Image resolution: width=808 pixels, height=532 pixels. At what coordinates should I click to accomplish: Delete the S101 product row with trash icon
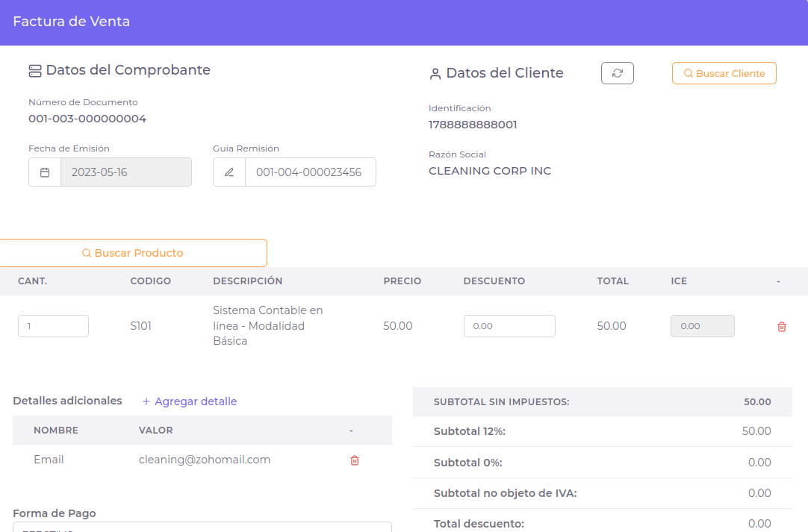point(781,327)
